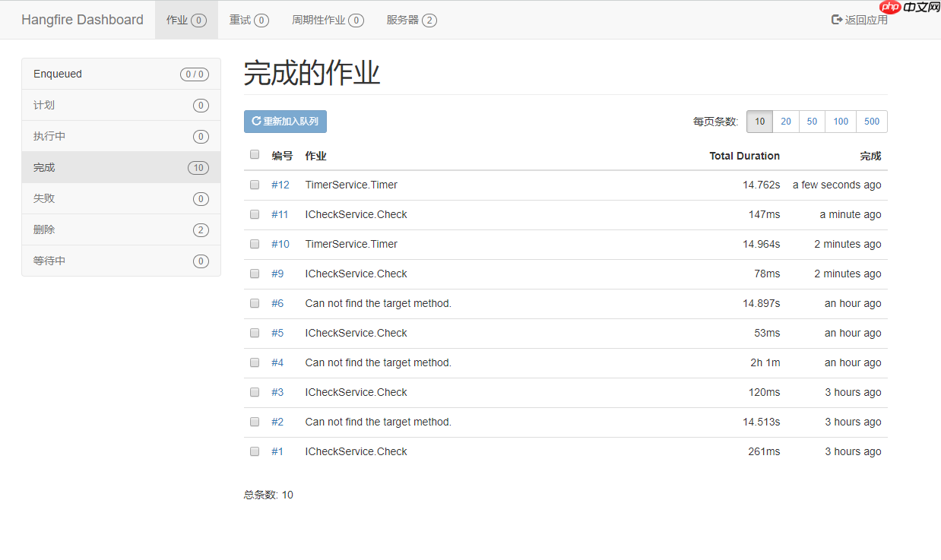The image size is (941, 560).
Task: Set page size to 500
Action: click(x=871, y=121)
